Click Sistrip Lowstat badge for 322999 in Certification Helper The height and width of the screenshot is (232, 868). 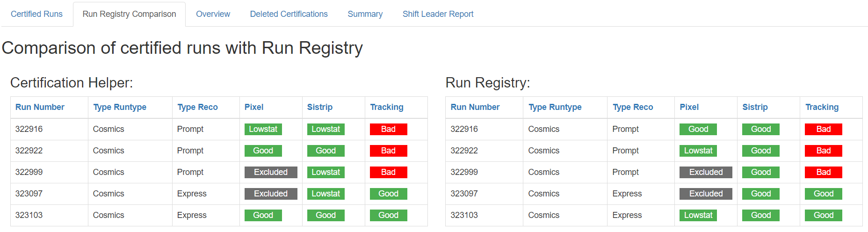pyautogui.click(x=326, y=172)
